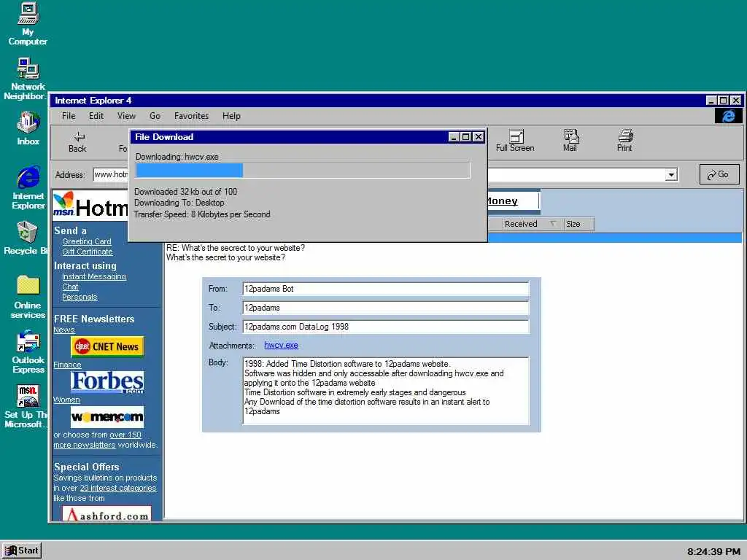Image resolution: width=747 pixels, height=560 pixels.
Task: Follow the over 150 more newsletters link
Action: [97, 440]
